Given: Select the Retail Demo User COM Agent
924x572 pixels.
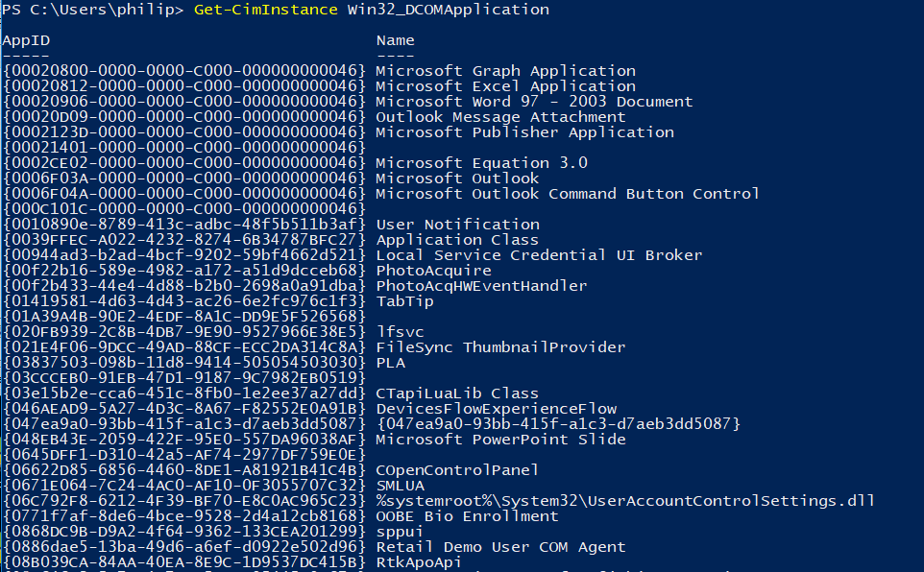Looking at the screenshot, I should pyautogui.click(x=500, y=547).
